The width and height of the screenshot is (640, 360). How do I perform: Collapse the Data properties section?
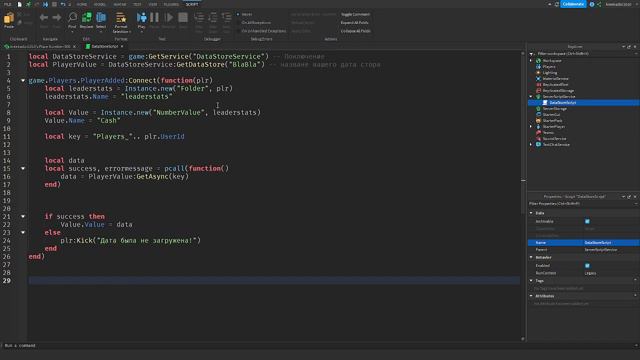pyautogui.click(x=531, y=213)
